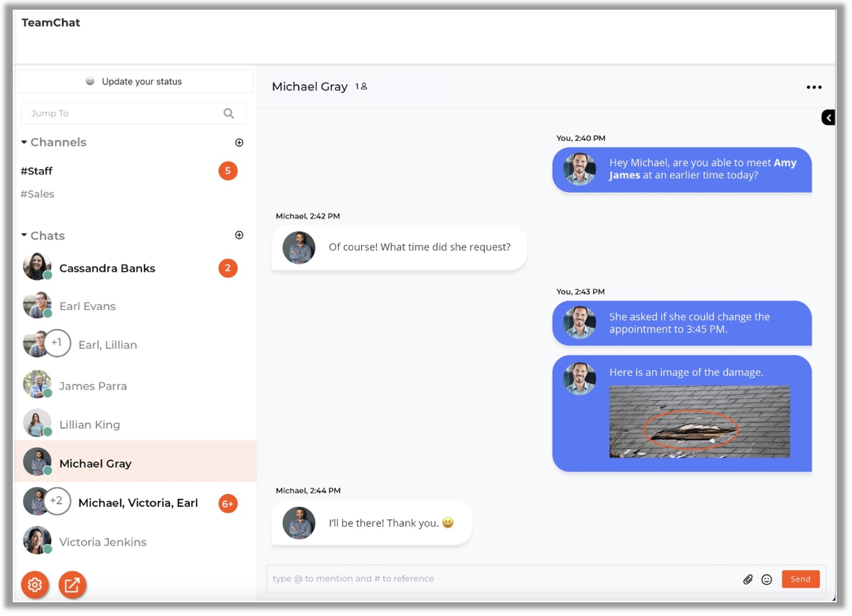Add a new channel with plus icon
This screenshot has height=616, width=852.
pyautogui.click(x=239, y=143)
